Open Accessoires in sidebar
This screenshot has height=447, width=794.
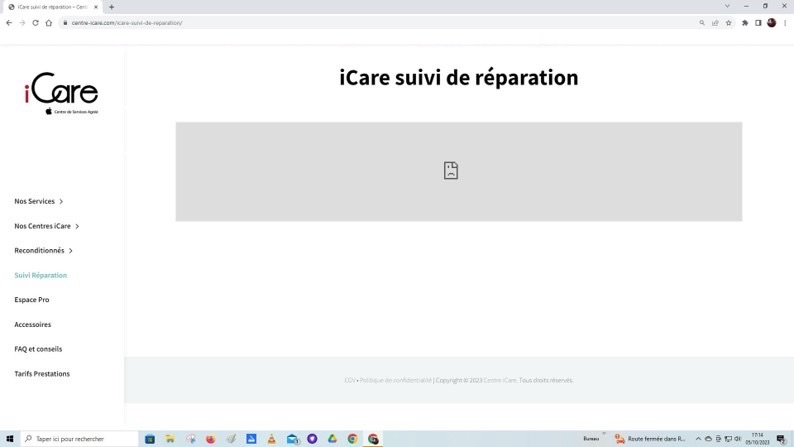point(32,324)
